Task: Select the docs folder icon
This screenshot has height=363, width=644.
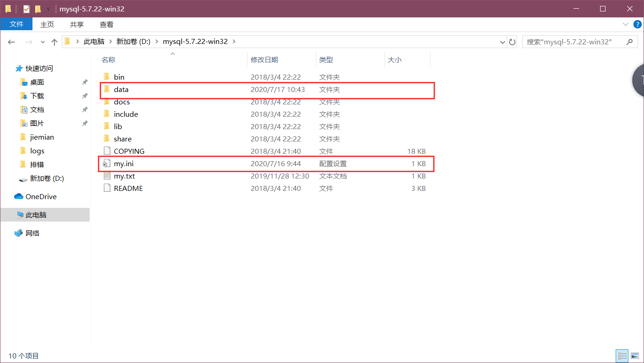Action: coord(107,102)
